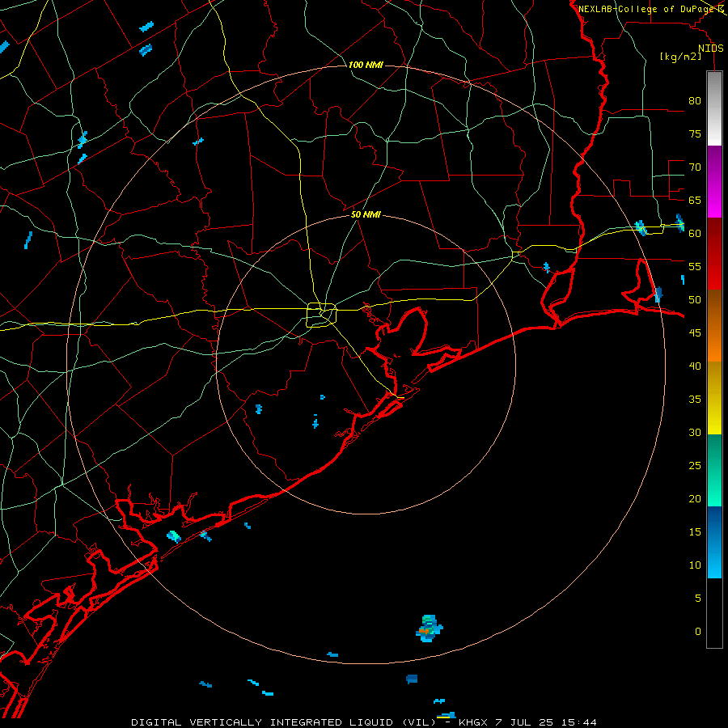This screenshot has height=728, width=728.
Task: Click the 80 value on the color scale
Action: (695, 101)
